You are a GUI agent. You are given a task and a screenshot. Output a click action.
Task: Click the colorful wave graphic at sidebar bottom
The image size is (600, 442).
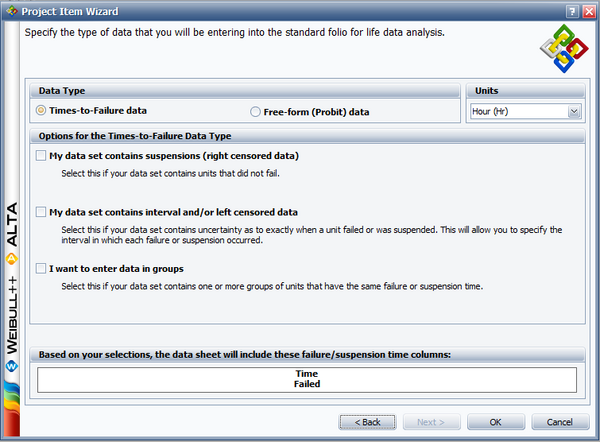(11, 408)
